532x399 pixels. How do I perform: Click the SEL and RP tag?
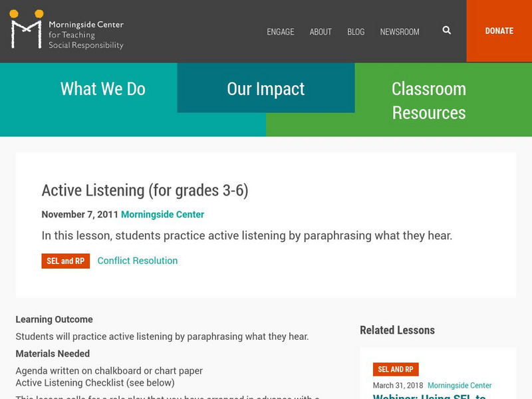pos(65,261)
